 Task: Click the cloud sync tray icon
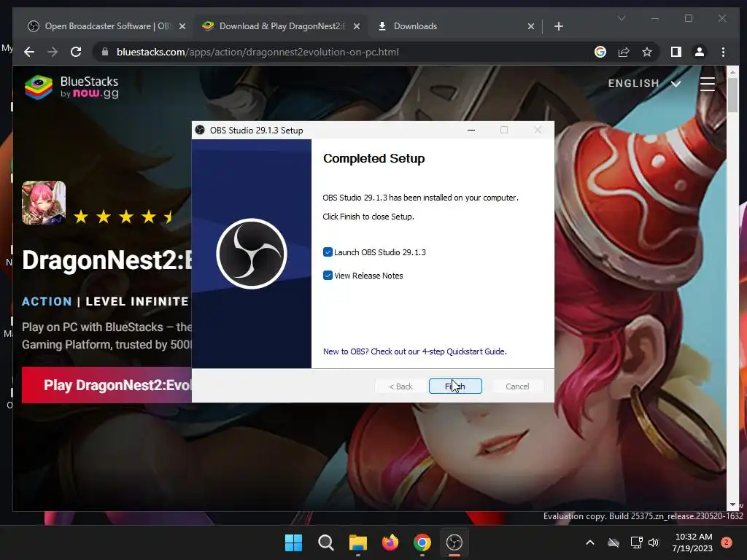point(614,542)
